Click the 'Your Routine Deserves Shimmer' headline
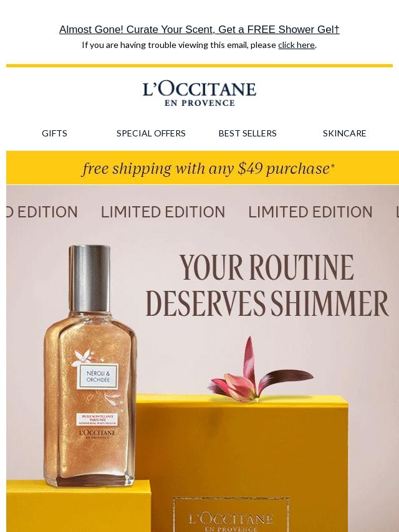This screenshot has width=399, height=532. [267, 285]
